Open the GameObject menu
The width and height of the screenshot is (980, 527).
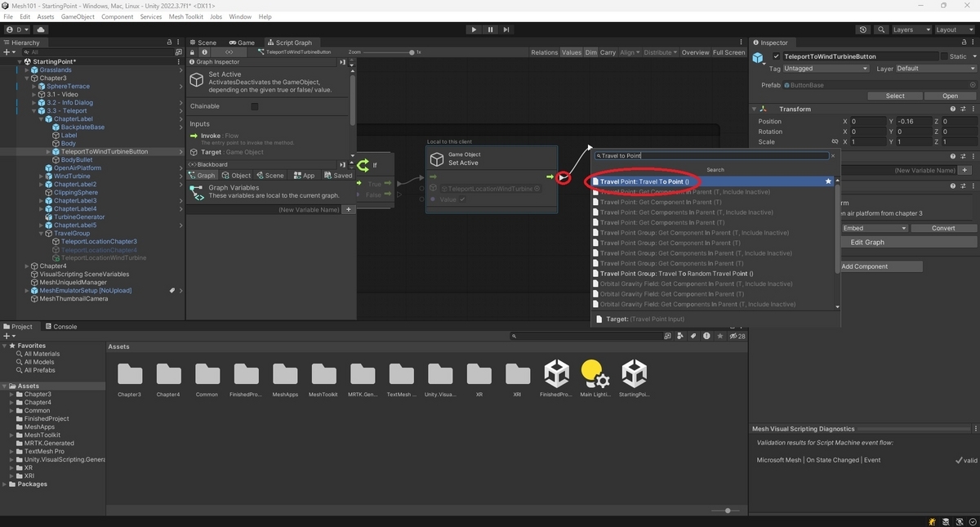pyautogui.click(x=78, y=16)
